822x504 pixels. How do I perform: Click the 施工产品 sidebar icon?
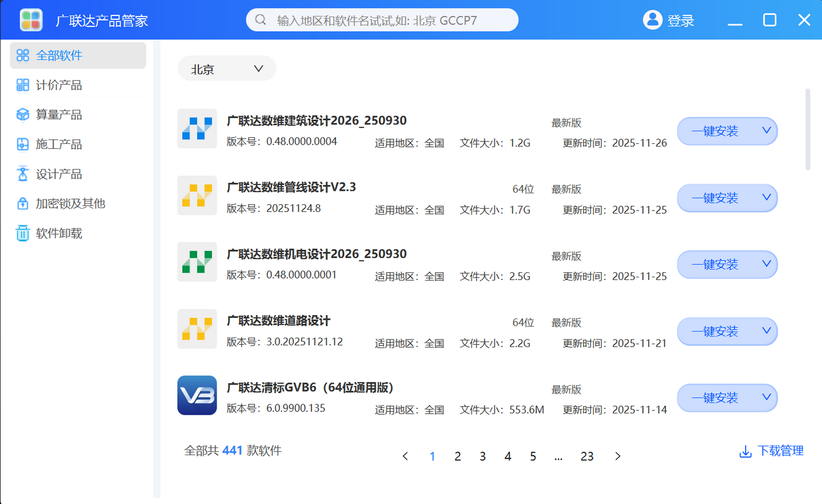23,144
